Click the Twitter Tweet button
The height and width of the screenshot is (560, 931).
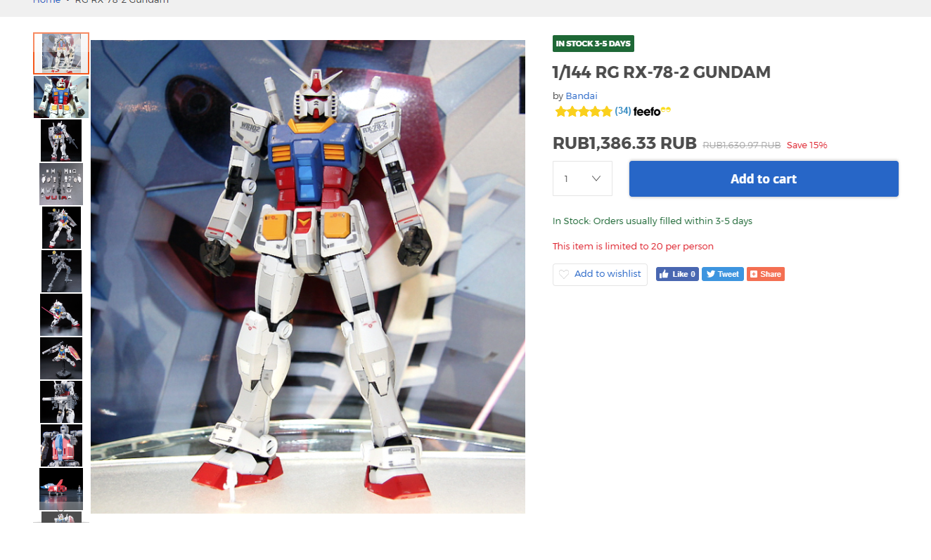click(722, 274)
